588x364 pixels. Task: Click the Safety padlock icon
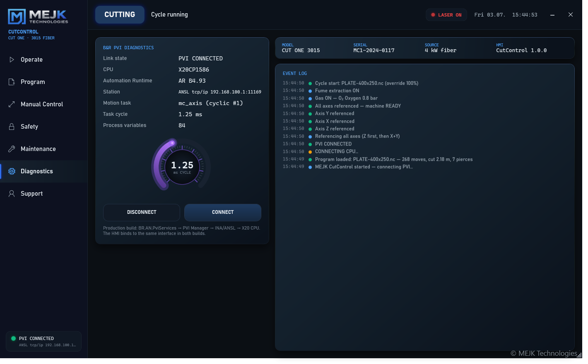(x=12, y=127)
